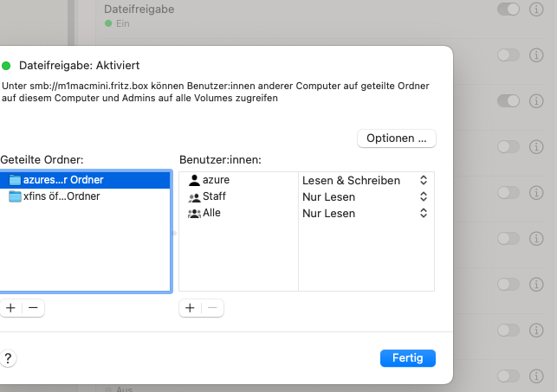Toggle the Dateifreigabe switch

click(509, 9)
